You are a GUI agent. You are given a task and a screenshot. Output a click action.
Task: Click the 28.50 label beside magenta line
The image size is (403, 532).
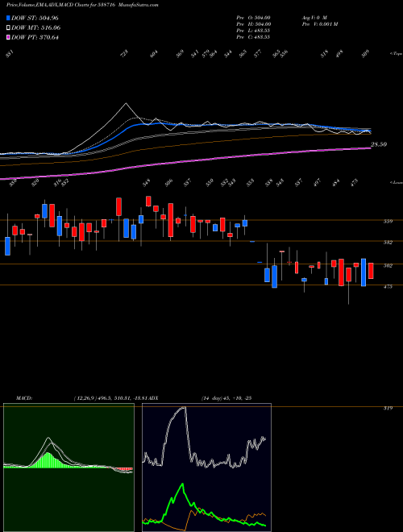[379, 144]
